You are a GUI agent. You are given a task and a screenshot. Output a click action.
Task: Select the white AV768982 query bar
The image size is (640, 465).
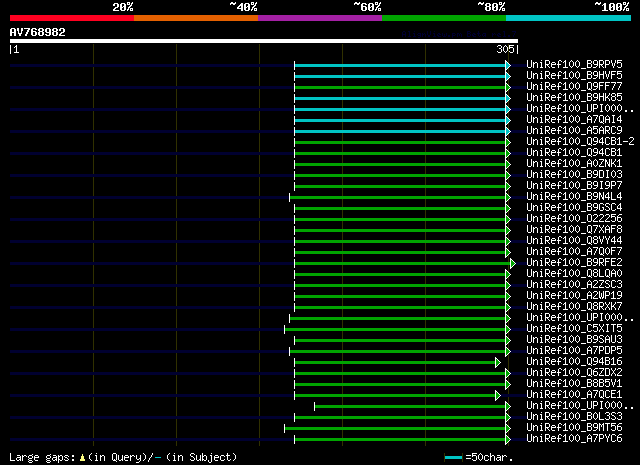(264, 41)
